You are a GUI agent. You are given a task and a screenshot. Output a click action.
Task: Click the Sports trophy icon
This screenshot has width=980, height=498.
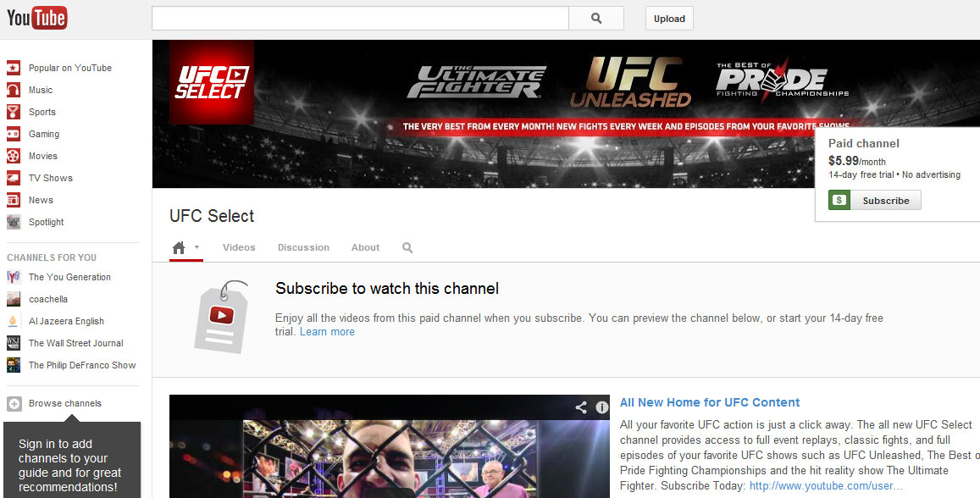pyautogui.click(x=13, y=112)
